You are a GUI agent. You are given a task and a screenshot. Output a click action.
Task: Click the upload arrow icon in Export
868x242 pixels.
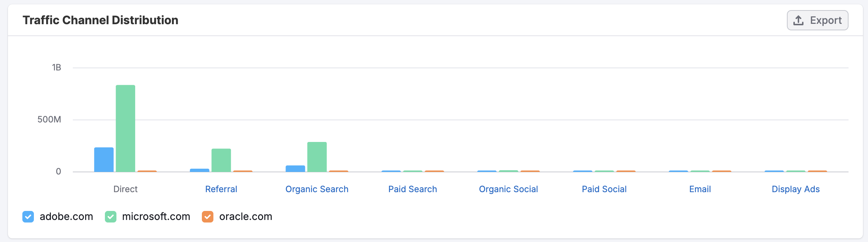798,20
